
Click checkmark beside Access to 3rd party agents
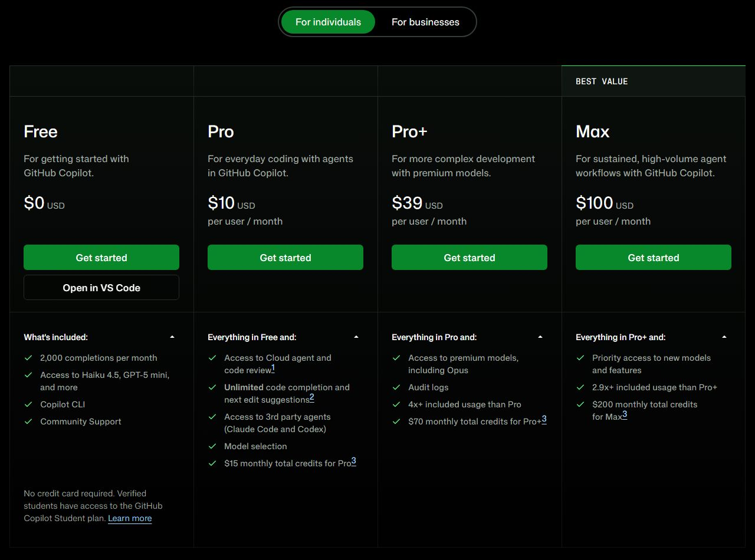212,417
